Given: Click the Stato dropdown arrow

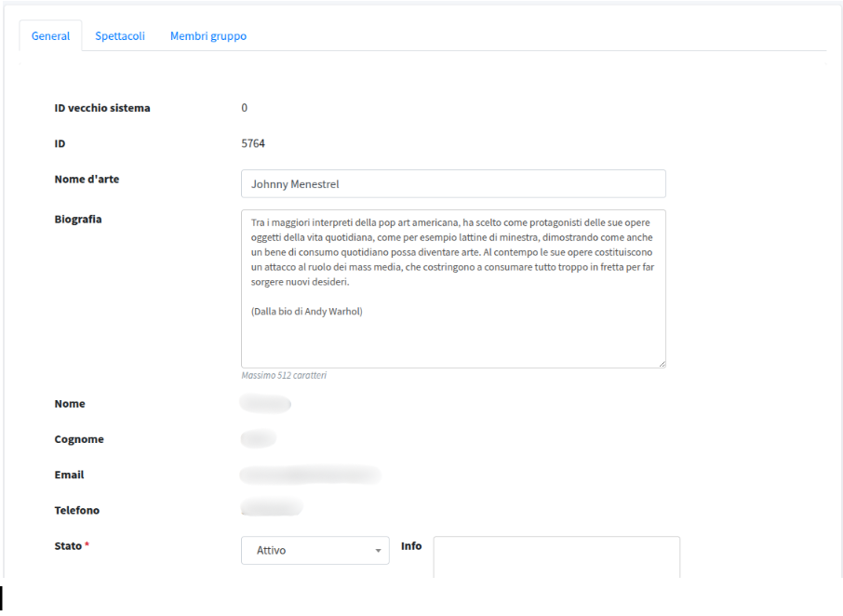Looking at the screenshot, I should click(x=378, y=551).
